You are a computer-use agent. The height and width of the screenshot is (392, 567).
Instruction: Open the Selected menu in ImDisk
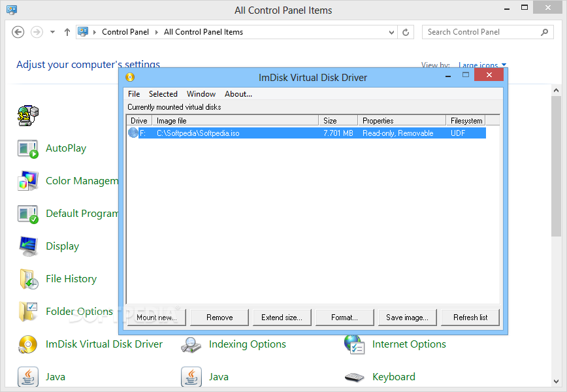pyautogui.click(x=163, y=94)
